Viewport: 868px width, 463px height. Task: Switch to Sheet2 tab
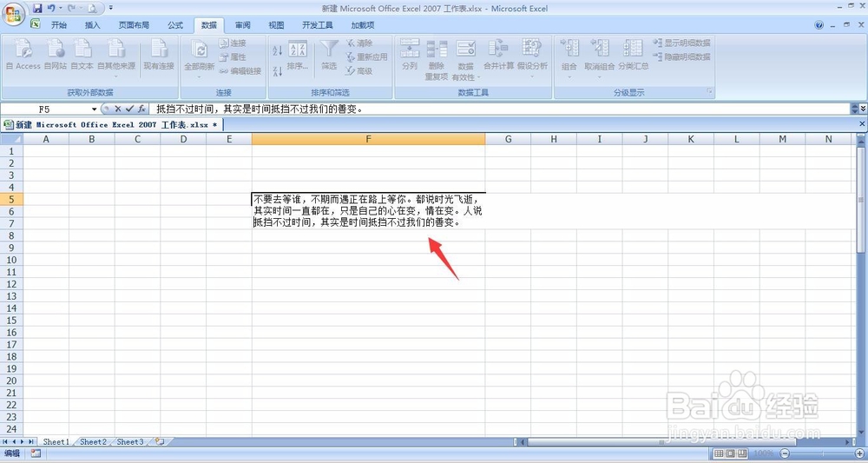(93, 442)
